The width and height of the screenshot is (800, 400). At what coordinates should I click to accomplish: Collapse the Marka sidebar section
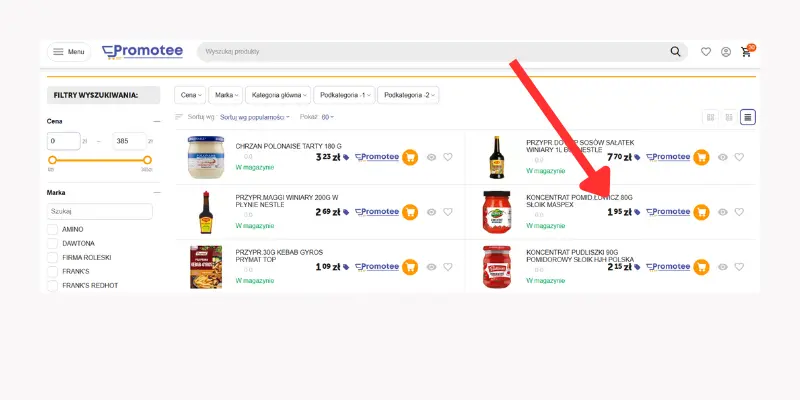coord(157,193)
